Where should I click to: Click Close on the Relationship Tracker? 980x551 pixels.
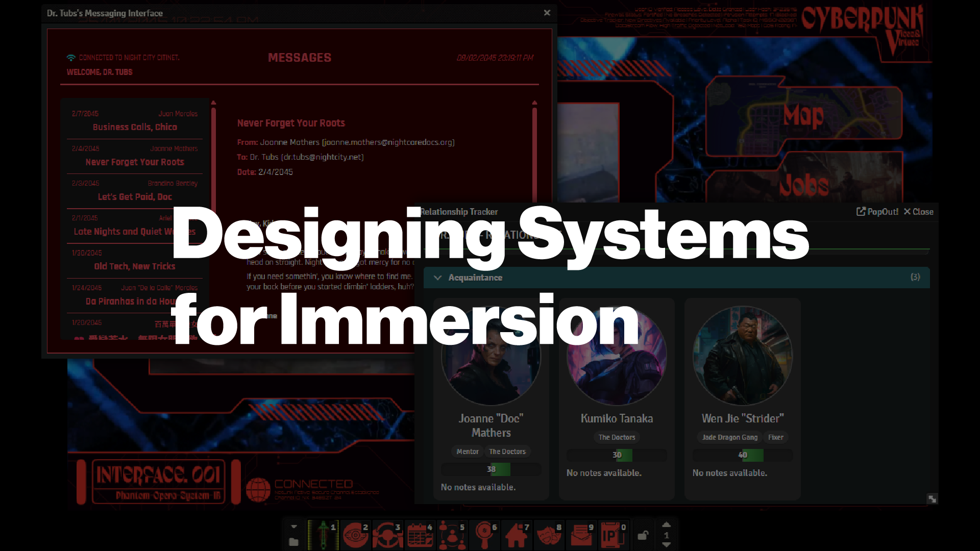(x=918, y=212)
